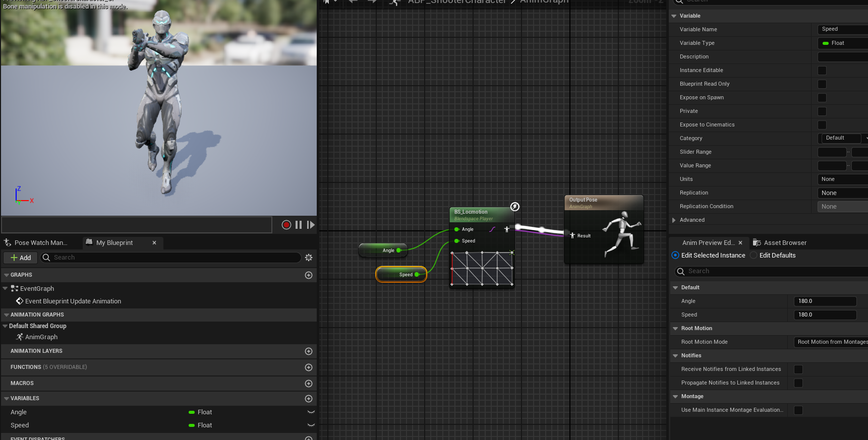The height and width of the screenshot is (440, 868).
Task: Open the AnimGraph tree item
Action: click(41, 337)
